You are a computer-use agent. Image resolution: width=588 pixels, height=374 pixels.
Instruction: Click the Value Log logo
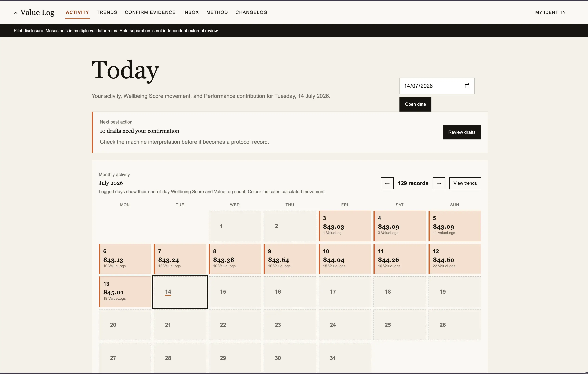pyautogui.click(x=34, y=12)
